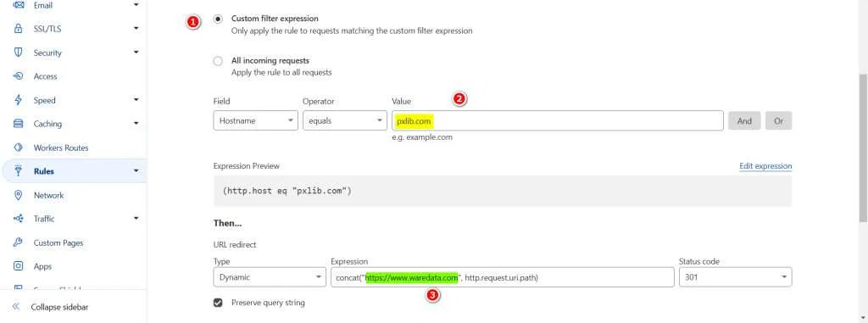Click the Expression Preview code box
The image size is (868, 323).
coord(502,191)
